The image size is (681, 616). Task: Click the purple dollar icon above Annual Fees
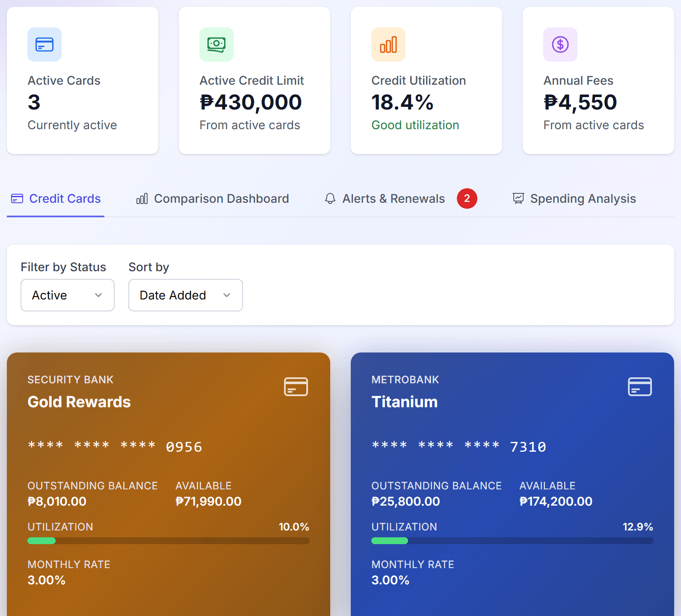click(560, 44)
